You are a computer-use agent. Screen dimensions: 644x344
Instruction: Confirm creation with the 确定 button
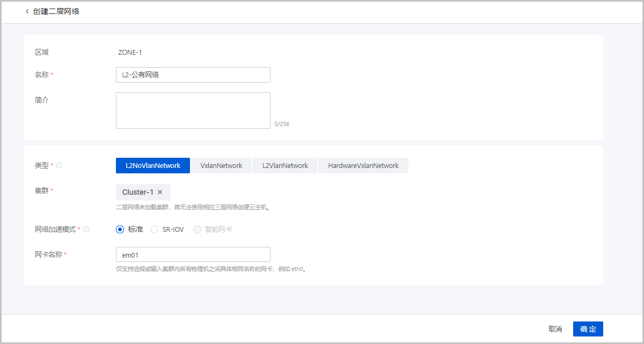pyautogui.click(x=588, y=328)
